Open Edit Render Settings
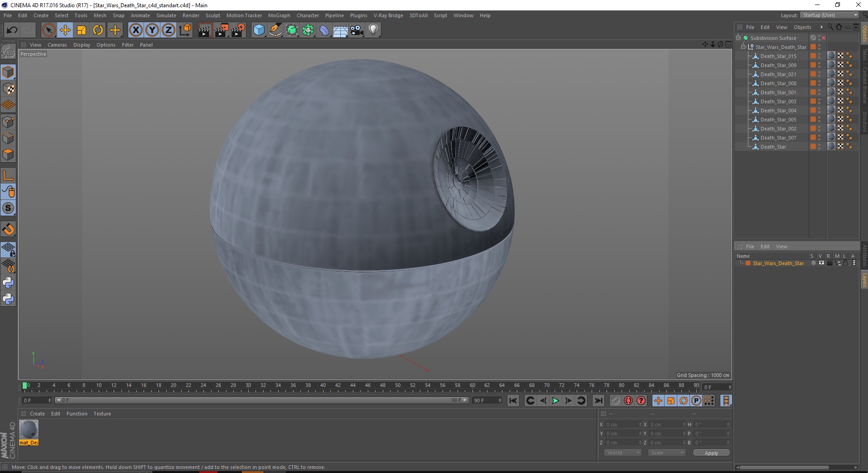Viewport: 868px width, 473px height. [238, 30]
